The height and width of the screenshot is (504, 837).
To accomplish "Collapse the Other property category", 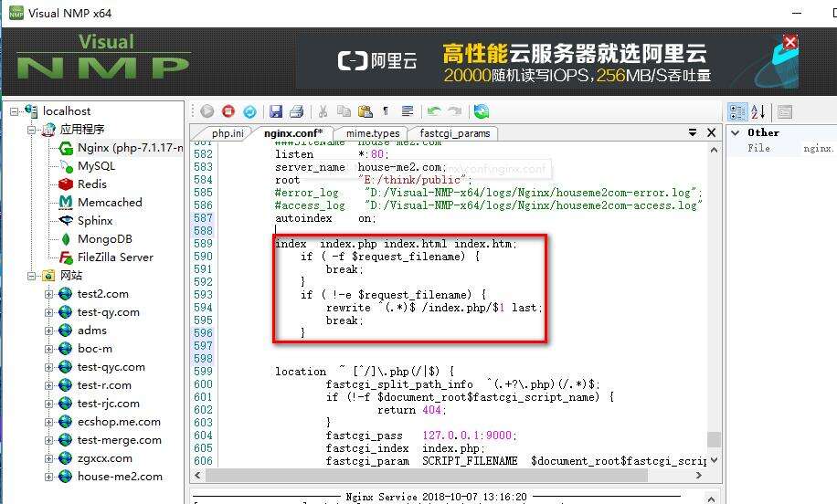I will (736, 132).
